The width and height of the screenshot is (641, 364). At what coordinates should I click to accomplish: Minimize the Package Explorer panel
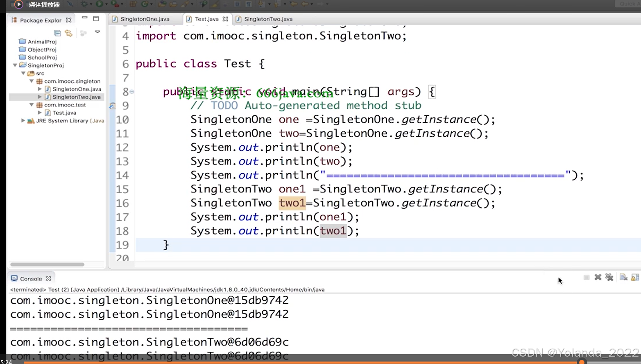pos(84,18)
